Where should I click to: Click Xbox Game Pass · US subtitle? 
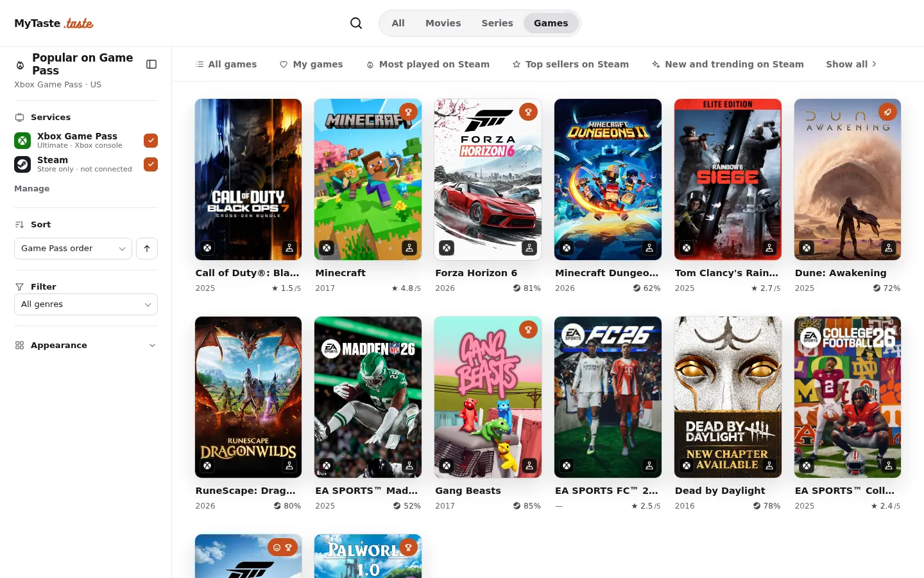coord(58,85)
